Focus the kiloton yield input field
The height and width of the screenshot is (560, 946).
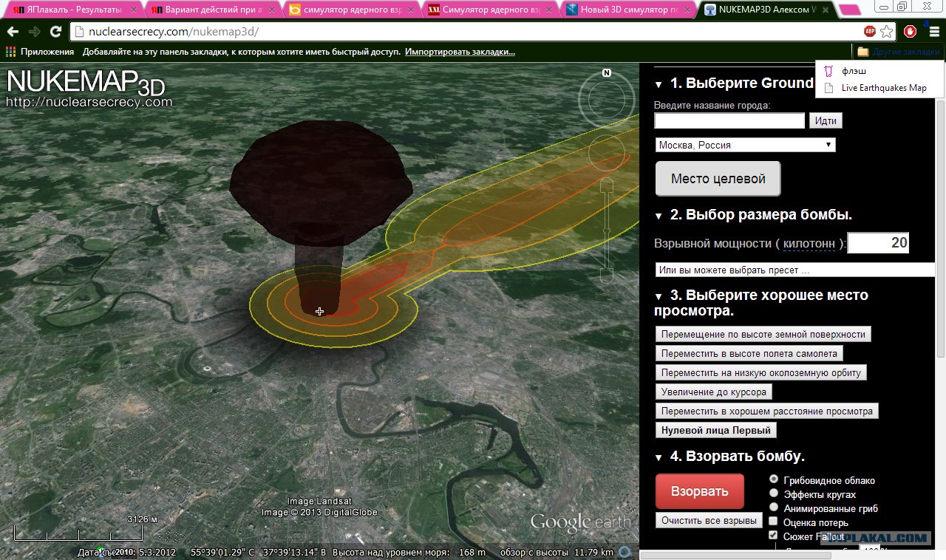pyautogui.click(x=878, y=243)
